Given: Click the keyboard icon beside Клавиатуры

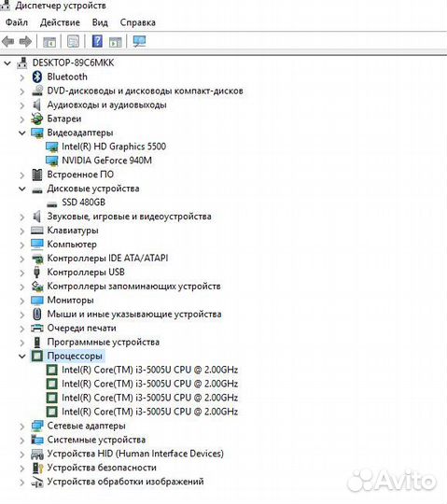Looking at the screenshot, I should tap(37, 231).
